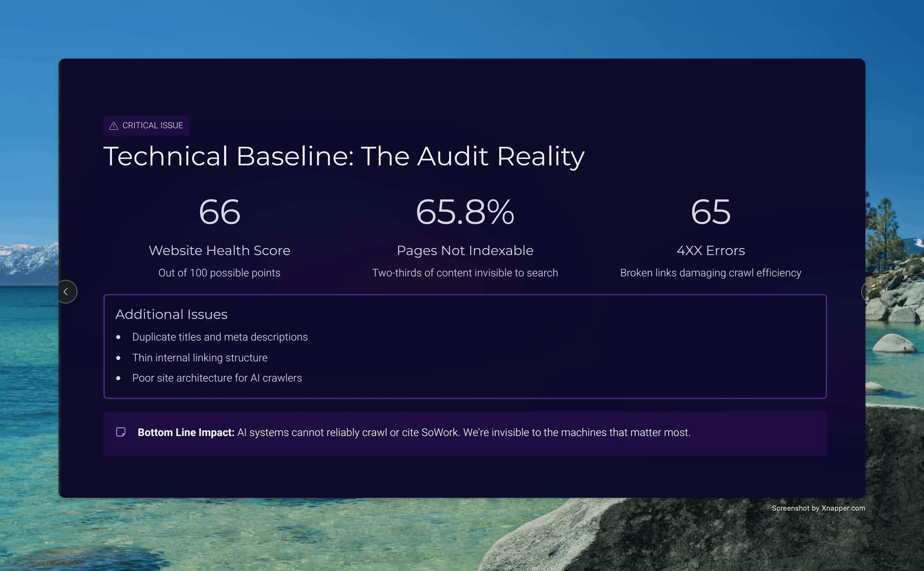Click the Pages Not Indexable label
The image size is (924, 571).
[465, 250]
